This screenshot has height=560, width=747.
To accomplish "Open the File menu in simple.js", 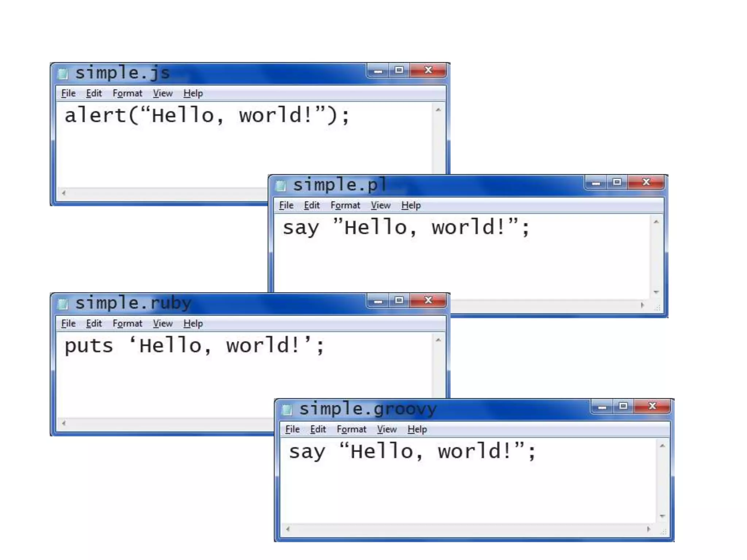I will tap(68, 93).
